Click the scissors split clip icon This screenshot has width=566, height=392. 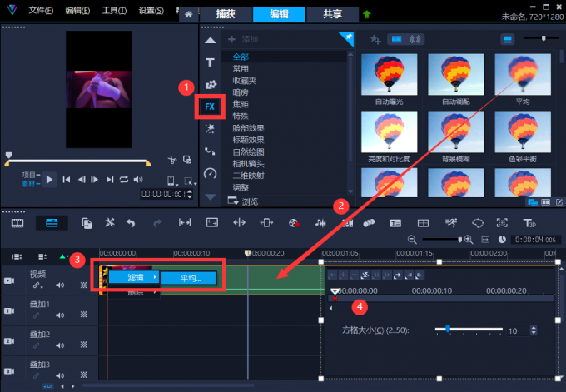tap(172, 160)
